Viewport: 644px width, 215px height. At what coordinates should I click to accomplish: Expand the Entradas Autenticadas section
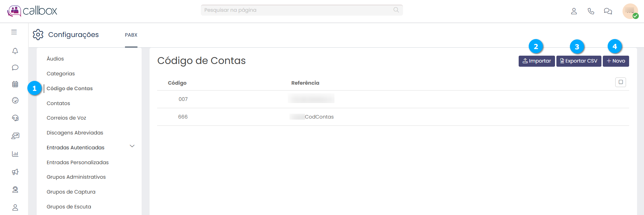(132, 146)
